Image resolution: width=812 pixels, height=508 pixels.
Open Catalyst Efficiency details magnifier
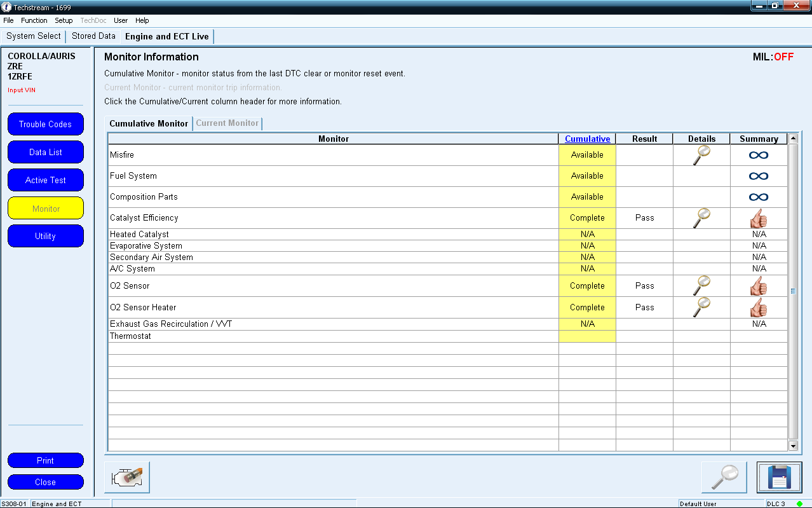pos(701,218)
